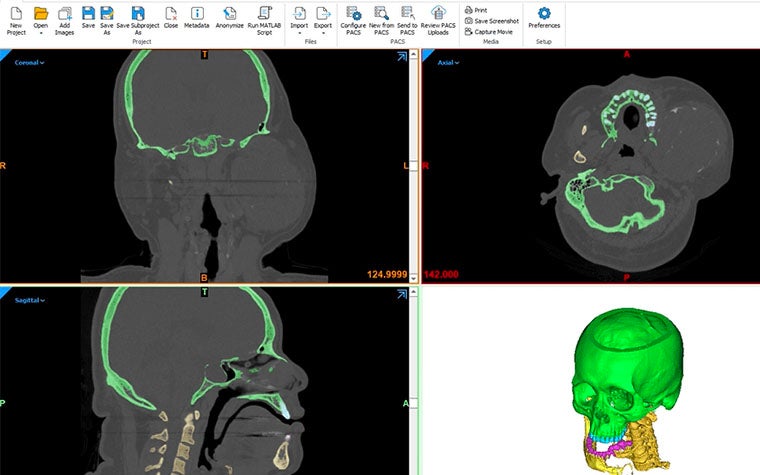Screen dimensions: 760x475
Task: Send data to PACS
Action: [407, 20]
